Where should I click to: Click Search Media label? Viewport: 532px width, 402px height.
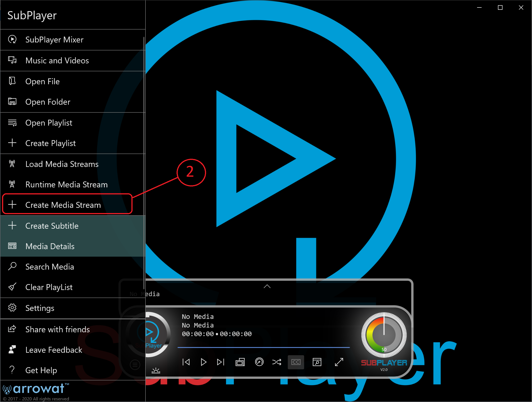tap(49, 267)
